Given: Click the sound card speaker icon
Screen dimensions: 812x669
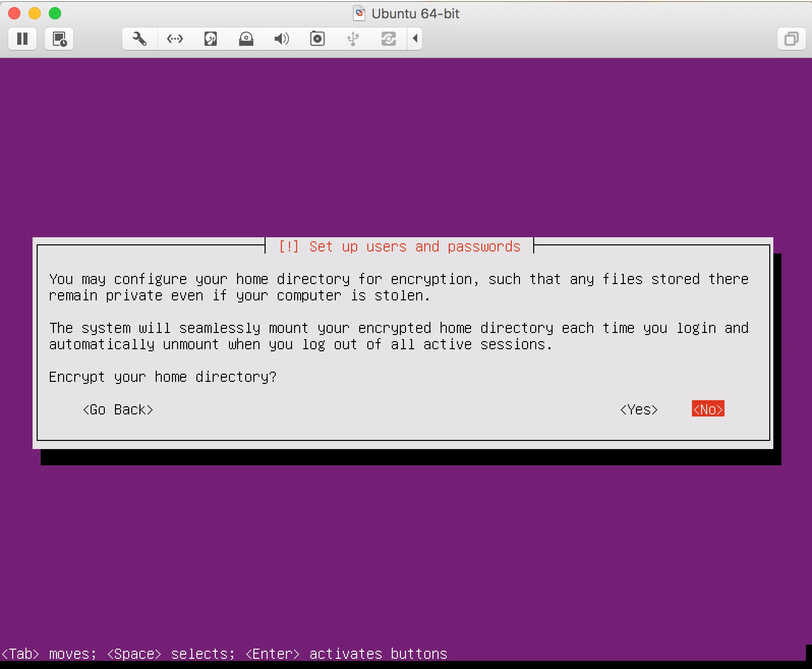Looking at the screenshot, I should coord(281,39).
